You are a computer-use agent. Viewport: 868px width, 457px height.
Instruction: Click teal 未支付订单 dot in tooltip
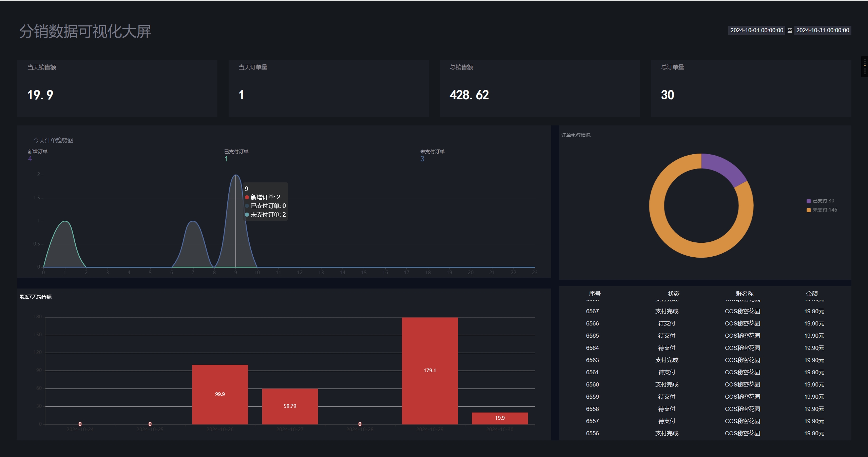[247, 215]
